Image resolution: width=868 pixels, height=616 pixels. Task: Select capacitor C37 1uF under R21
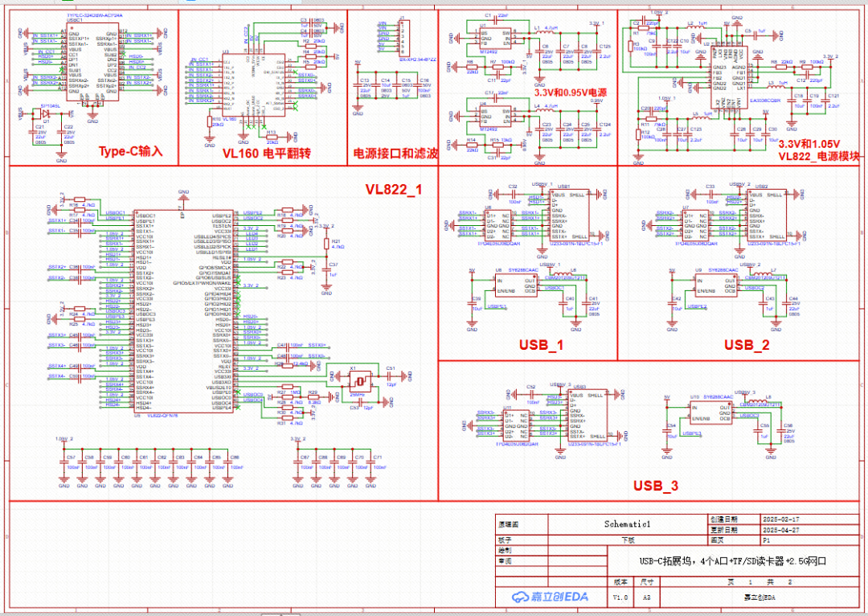point(326,269)
